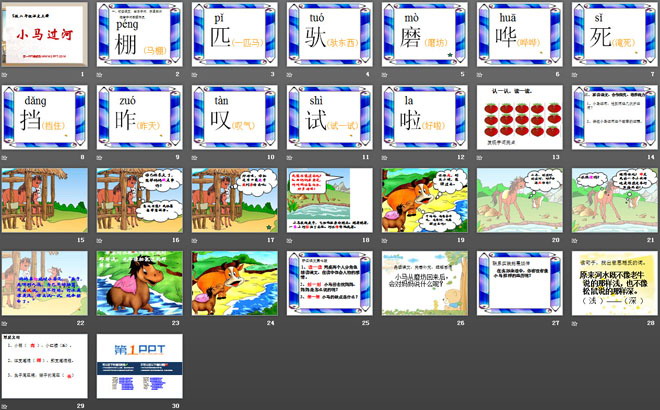
Task: Select the dǎng 挡 slide thumbnail
Action: [x=45, y=117]
